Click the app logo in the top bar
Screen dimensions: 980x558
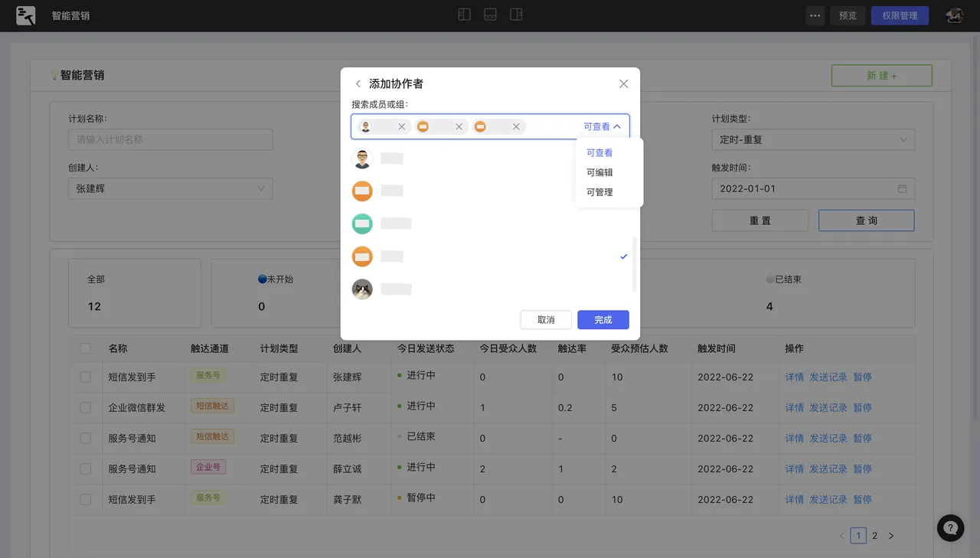tap(26, 15)
